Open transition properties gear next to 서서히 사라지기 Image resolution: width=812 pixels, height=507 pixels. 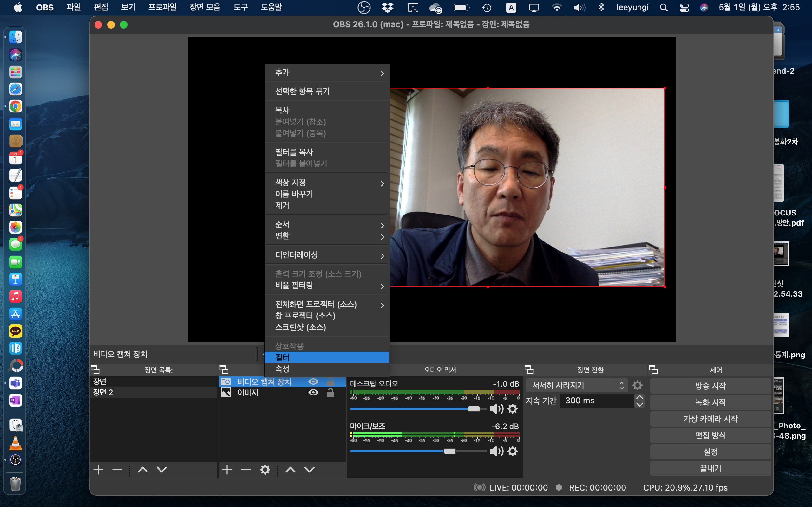pyautogui.click(x=637, y=385)
